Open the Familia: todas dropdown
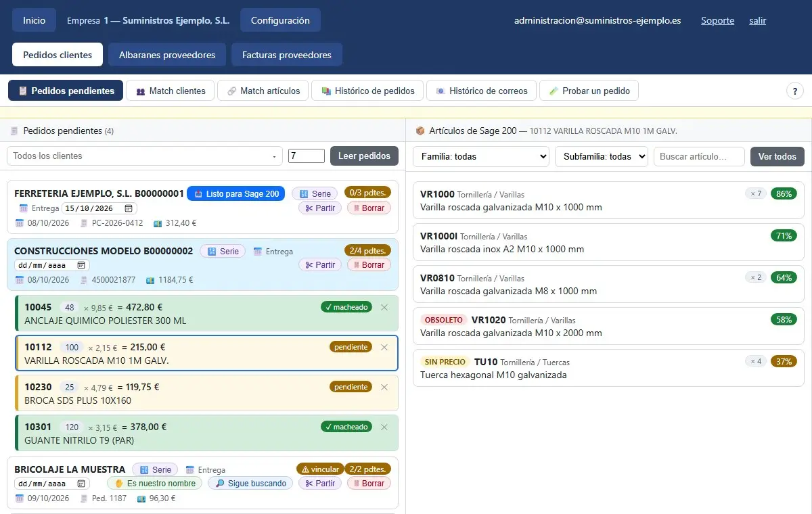 (x=481, y=156)
